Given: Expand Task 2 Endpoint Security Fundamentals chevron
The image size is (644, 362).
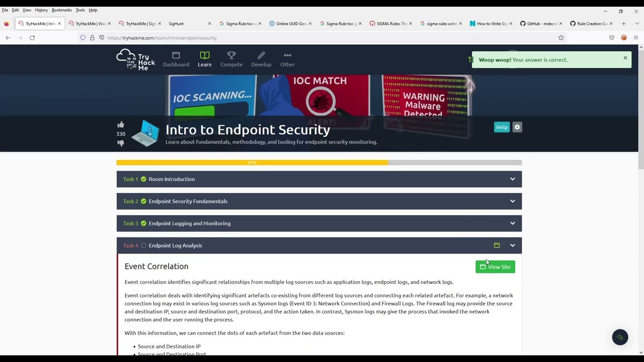Looking at the screenshot, I should pos(513,201).
